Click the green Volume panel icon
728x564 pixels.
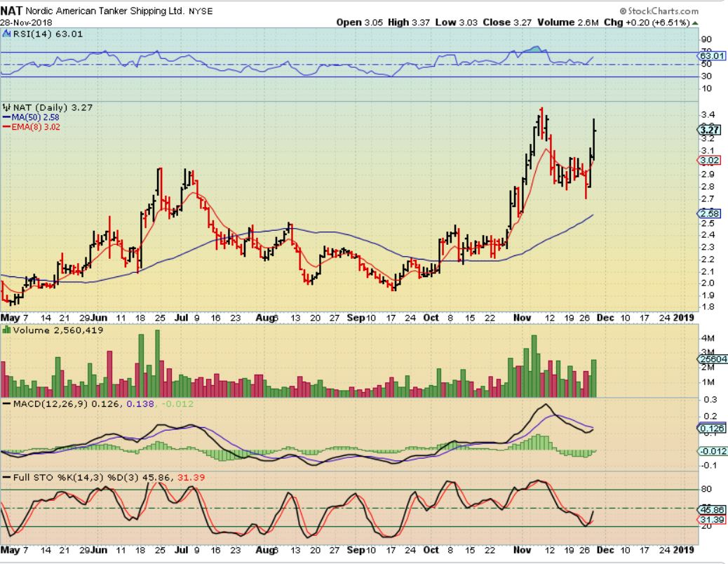point(6,330)
